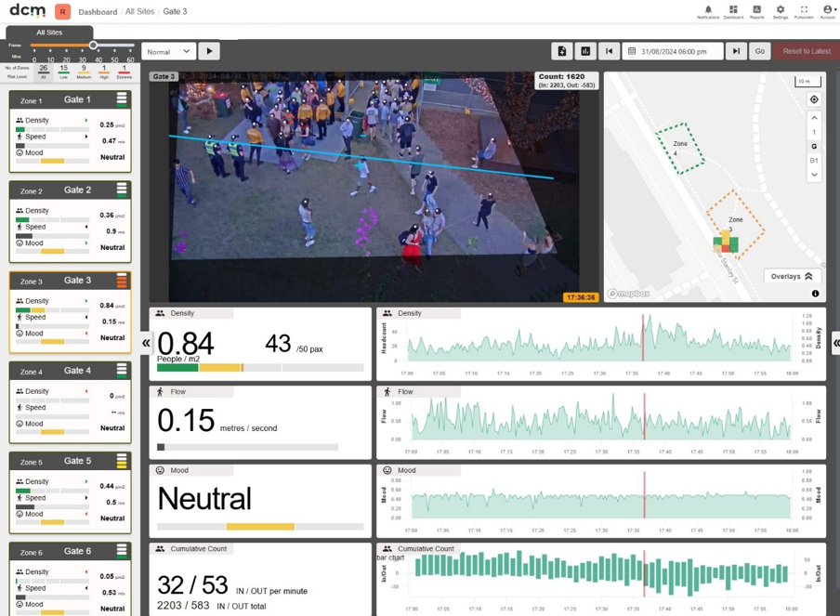Expand the Speed arrow in Gate 3 card

pyautogui.click(x=86, y=317)
